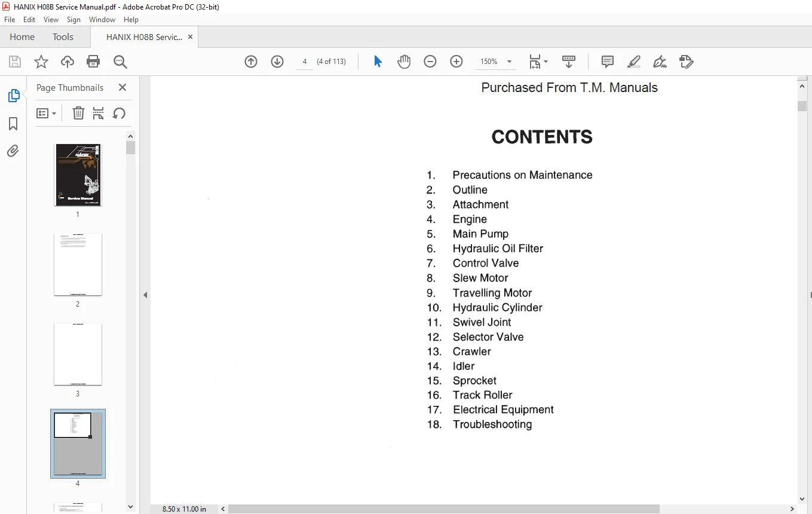The height and width of the screenshot is (514, 812).
Task: Switch to the Tools tab
Action: 63,37
